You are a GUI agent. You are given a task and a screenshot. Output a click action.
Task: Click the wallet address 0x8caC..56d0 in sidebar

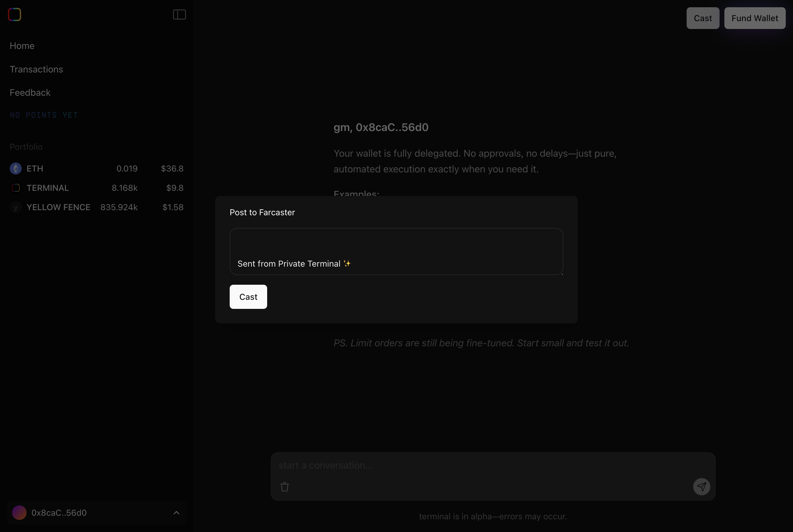pyautogui.click(x=59, y=513)
